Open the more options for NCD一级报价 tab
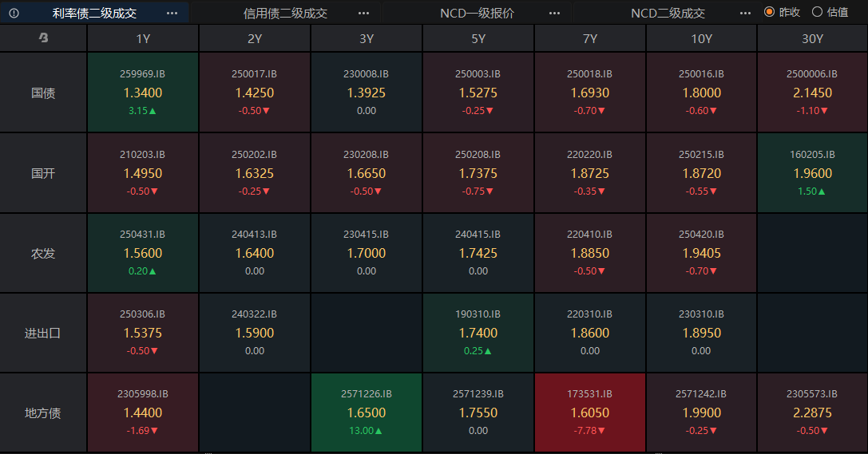 (x=555, y=13)
